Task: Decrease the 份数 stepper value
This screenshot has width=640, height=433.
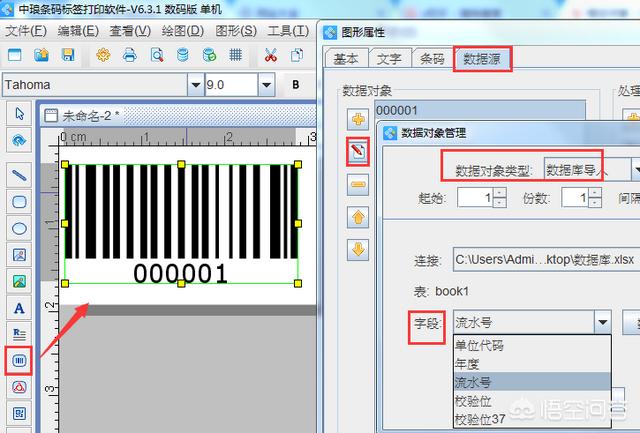Action: click(x=595, y=203)
